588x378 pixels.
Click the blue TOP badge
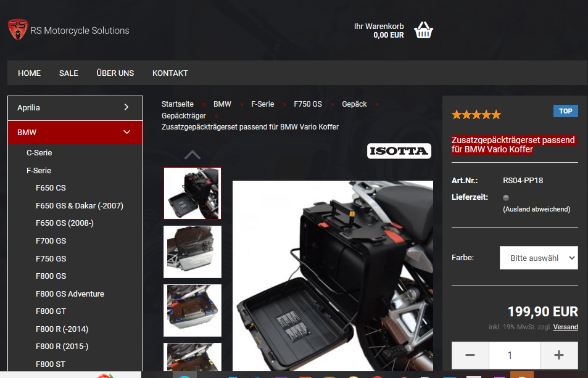click(565, 111)
